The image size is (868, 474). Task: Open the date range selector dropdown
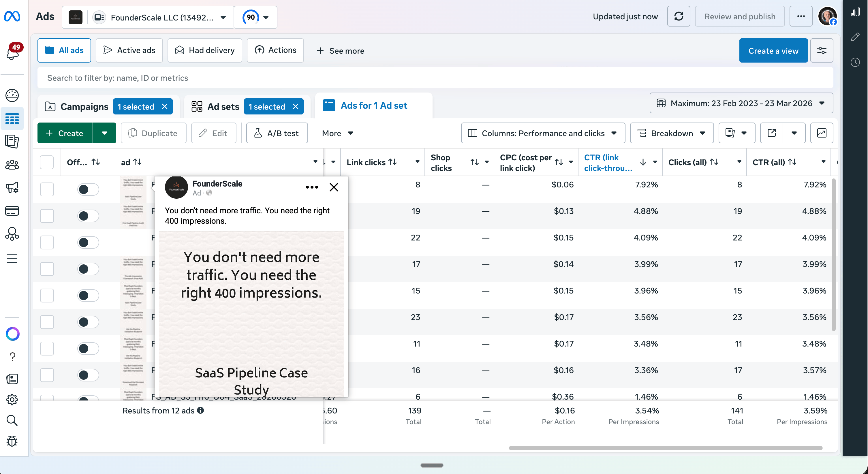point(741,104)
